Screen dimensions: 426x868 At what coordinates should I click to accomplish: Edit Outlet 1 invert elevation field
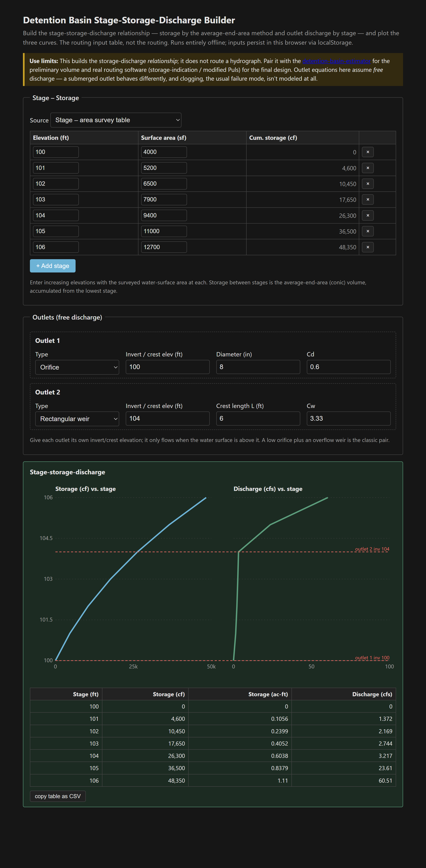(168, 367)
